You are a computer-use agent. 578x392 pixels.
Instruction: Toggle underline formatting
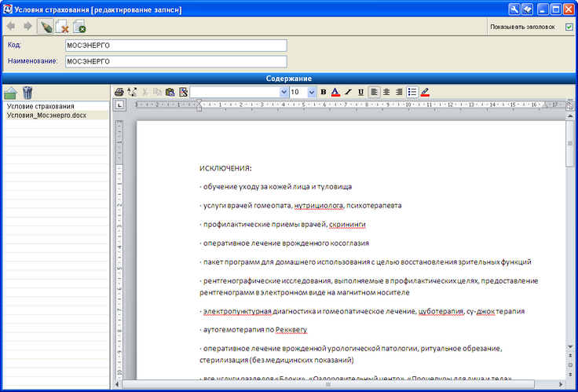[x=361, y=92]
